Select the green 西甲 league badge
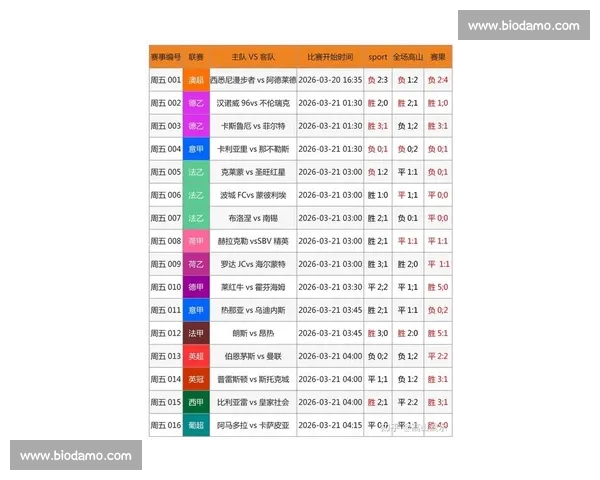The height and width of the screenshot is (480, 600). pyautogui.click(x=196, y=402)
